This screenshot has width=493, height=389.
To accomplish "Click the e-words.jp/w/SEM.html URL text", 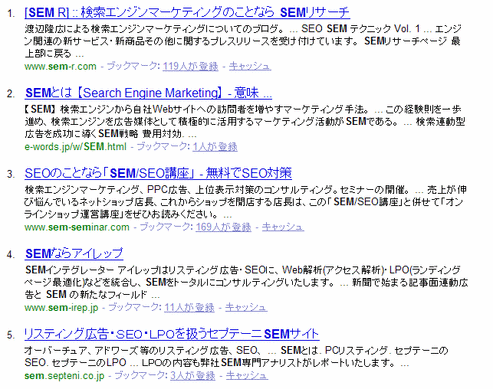I will (75, 147).
